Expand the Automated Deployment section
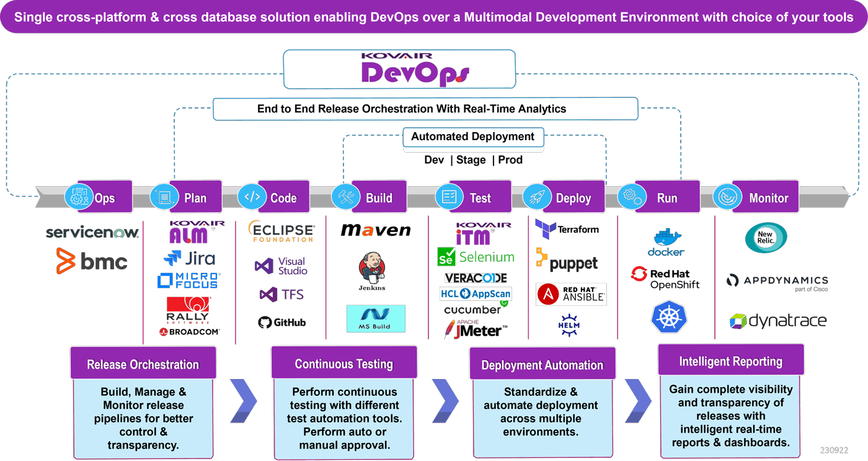Screen dimensions: 868x461 coord(473,137)
